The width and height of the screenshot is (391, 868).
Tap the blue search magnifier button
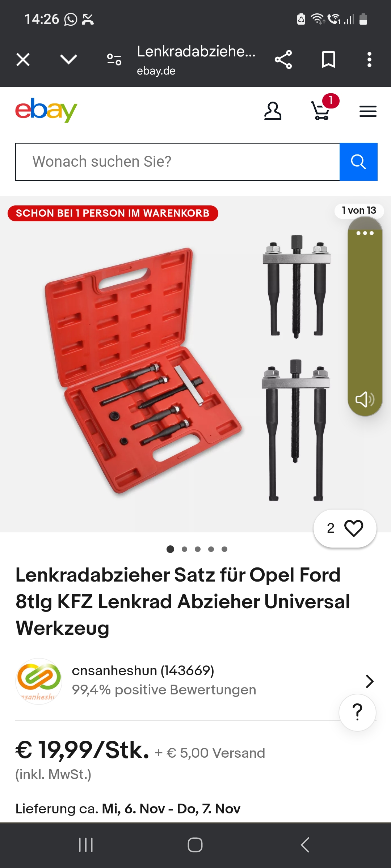358,162
